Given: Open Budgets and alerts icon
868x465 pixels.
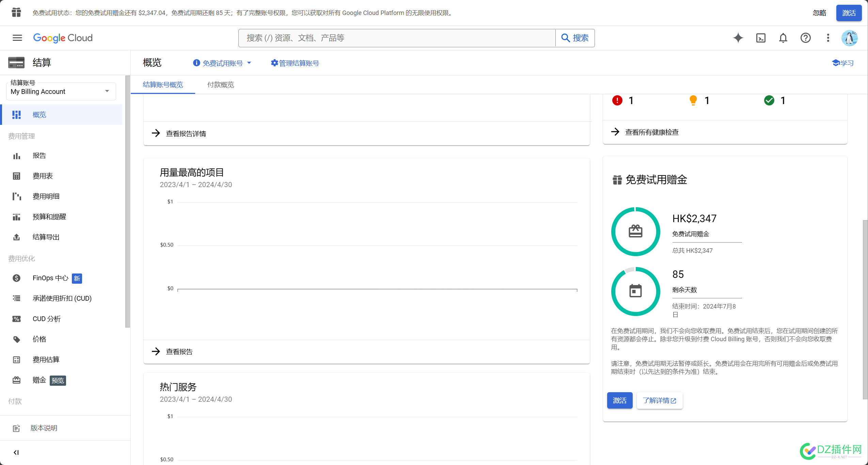Looking at the screenshot, I should (x=16, y=217).
